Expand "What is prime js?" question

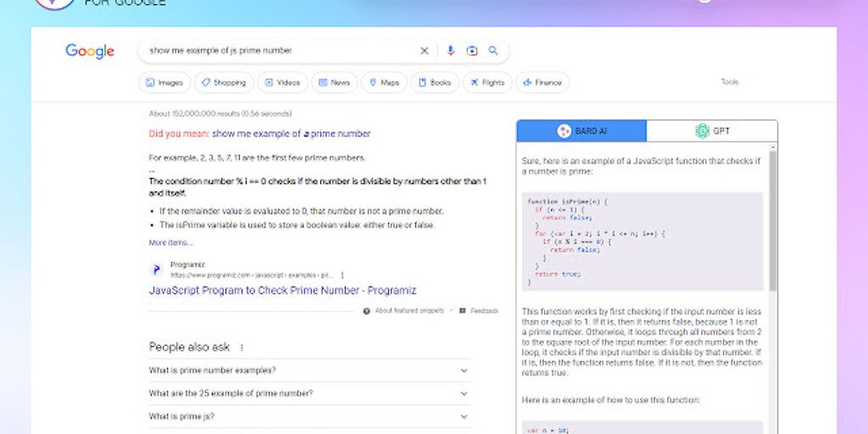tap(310, 416)
